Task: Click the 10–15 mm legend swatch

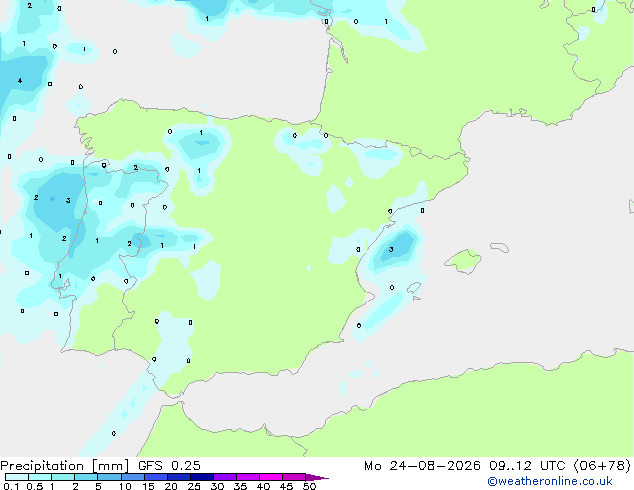Action: (132, 477)
